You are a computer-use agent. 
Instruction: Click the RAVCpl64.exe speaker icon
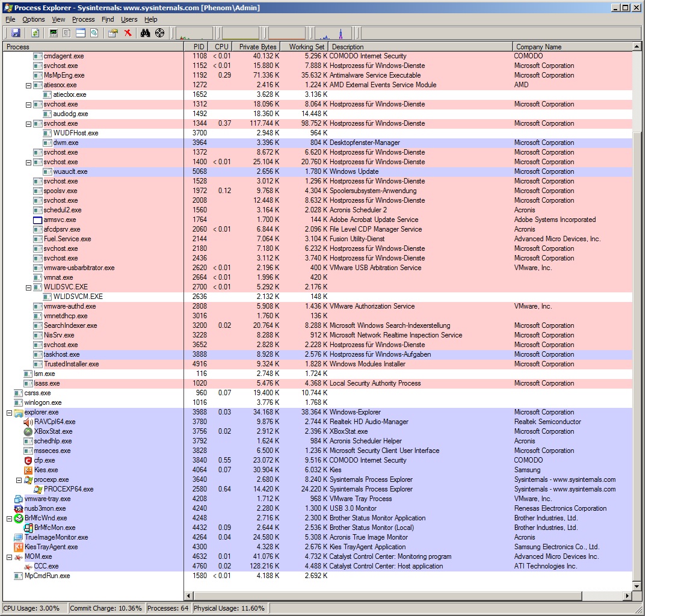(x=28, y=422)
